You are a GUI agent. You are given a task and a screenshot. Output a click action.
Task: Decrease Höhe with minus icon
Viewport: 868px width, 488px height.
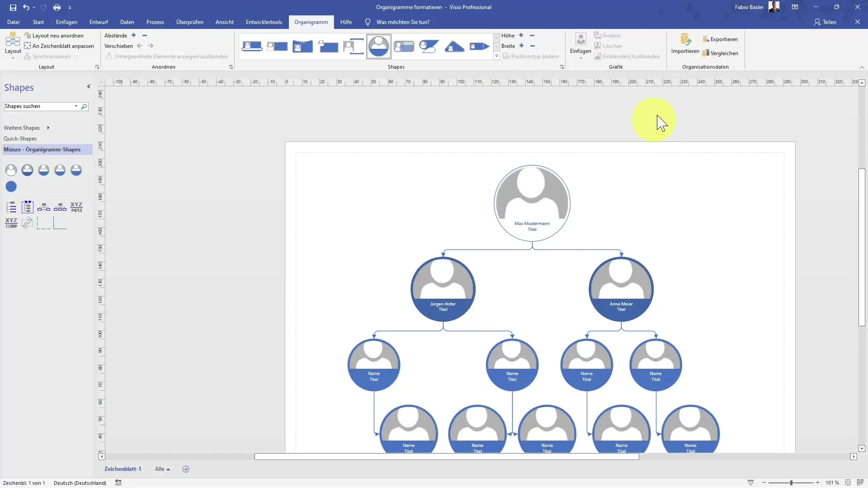(532, 35)
